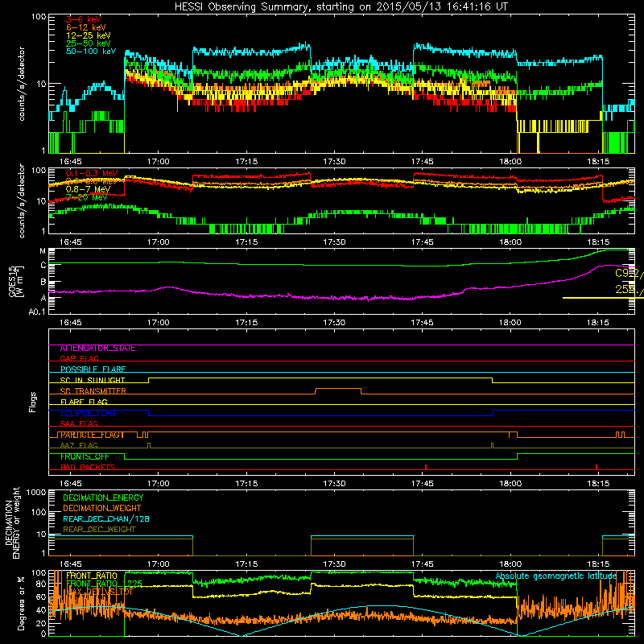Click the DECIMATION ENERGY or weight axis title
Screen dimensions: 644x644
(x=12, y=522)
